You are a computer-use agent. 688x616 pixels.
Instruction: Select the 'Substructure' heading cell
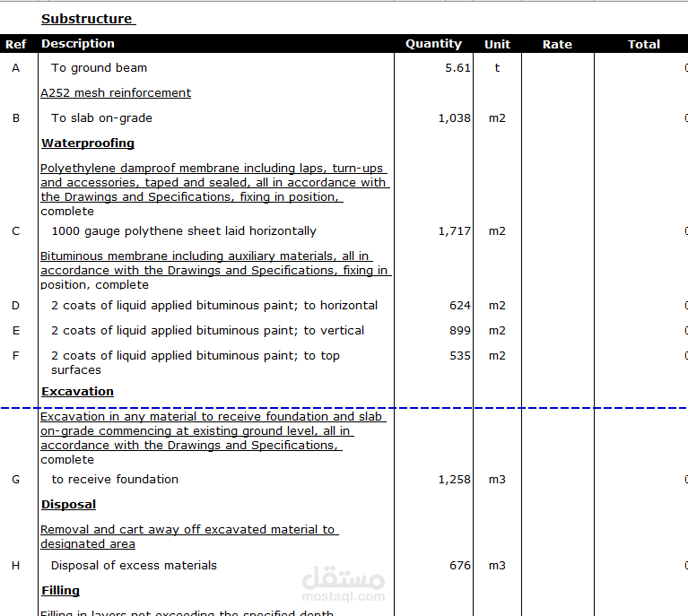coord(88,19)
